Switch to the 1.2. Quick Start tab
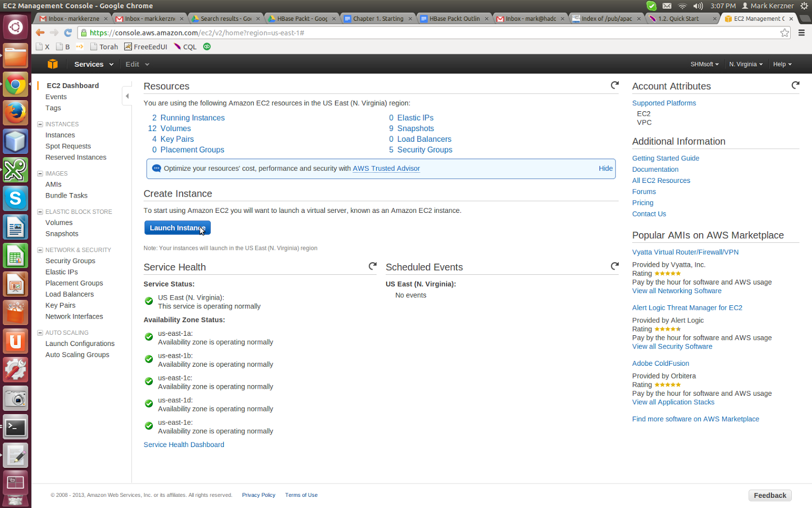This screenshot has height=508, width=812. click(x=683, y=19)
